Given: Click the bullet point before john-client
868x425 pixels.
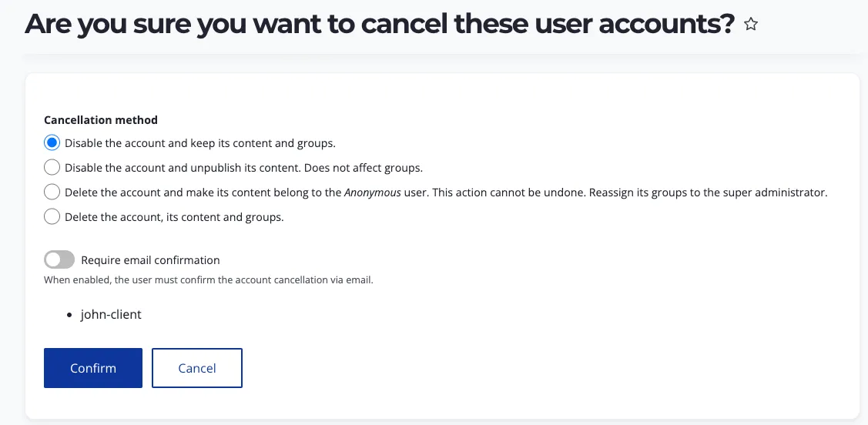Looking at the screenshot, I should pos(69,316).
